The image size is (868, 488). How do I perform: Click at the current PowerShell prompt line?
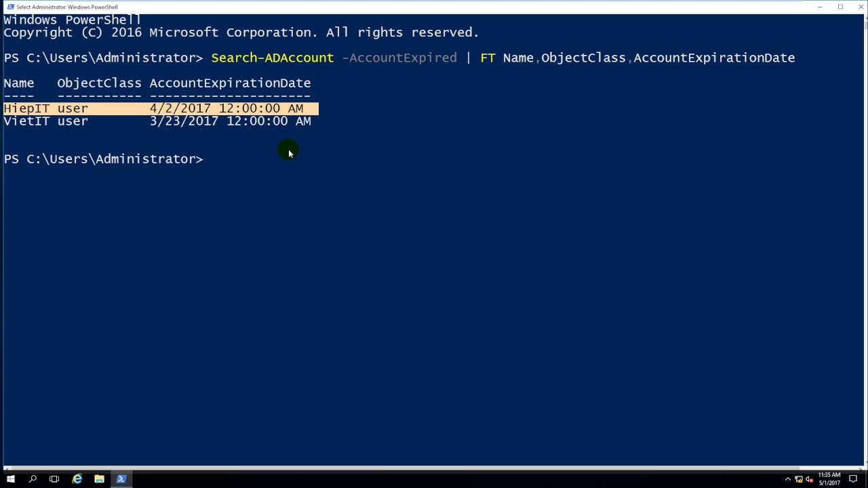click(104, 159)
